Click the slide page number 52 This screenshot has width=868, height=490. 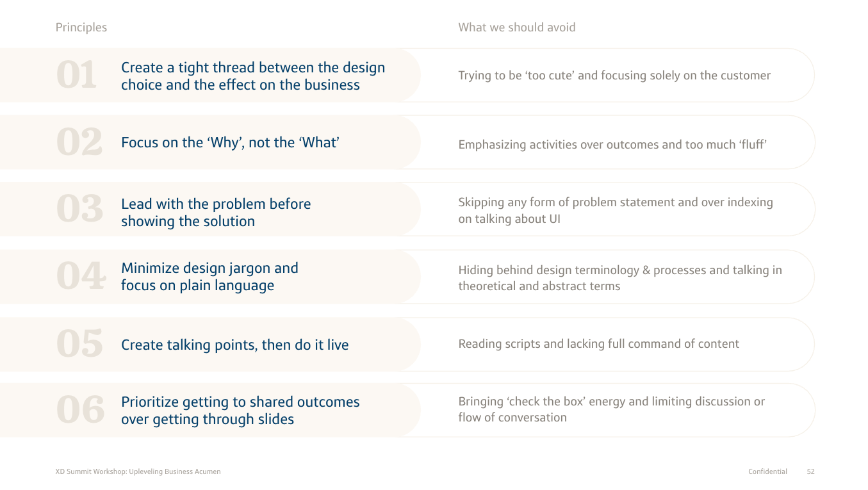(x=810, y=471)
